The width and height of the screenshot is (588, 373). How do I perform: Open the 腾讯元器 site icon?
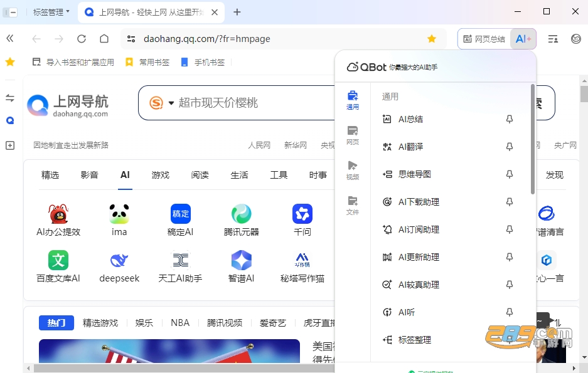pos(242,214)
